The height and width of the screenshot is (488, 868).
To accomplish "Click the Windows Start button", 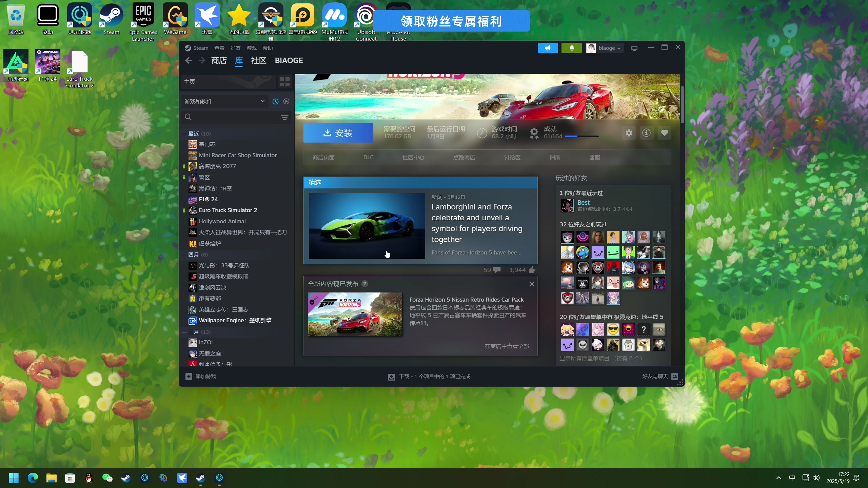I will (14, 478).
